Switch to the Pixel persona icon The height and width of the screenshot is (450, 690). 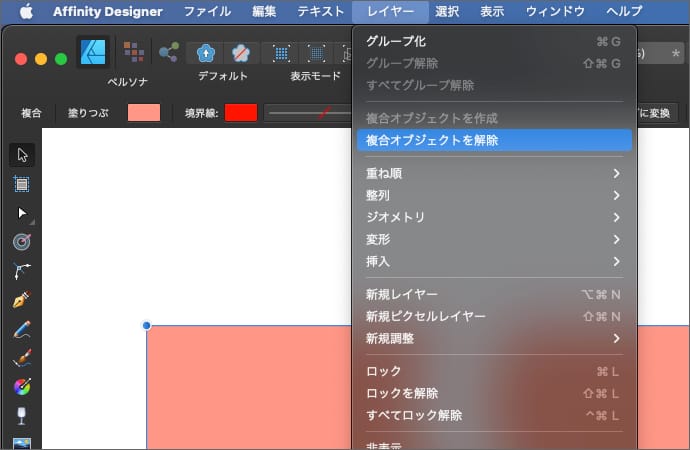pyautogui.click(x=132, y=53)
